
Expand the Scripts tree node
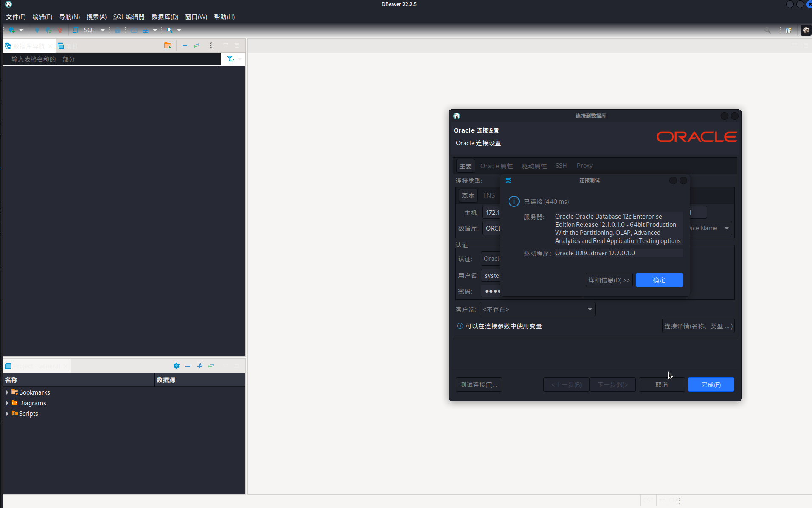pyautogui.click(x=7, y=413)
